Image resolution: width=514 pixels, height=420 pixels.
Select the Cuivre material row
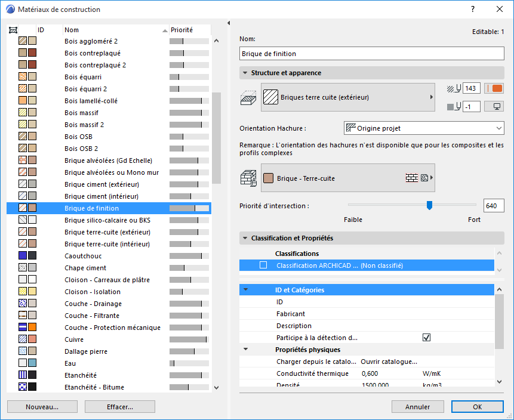click(x=109, y=339)
